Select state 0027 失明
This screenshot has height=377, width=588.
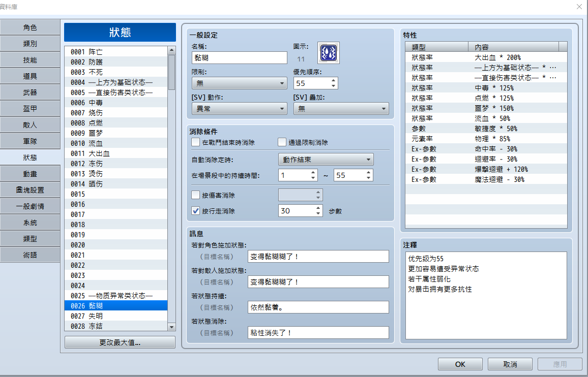coord(116,316)
